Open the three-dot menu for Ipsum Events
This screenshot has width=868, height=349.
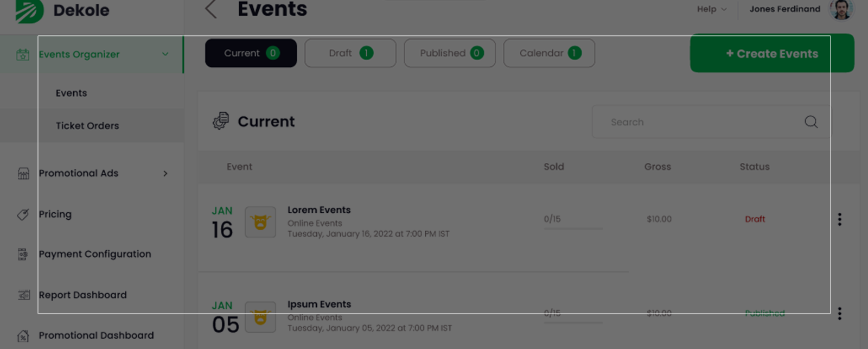tap(839, 314)
